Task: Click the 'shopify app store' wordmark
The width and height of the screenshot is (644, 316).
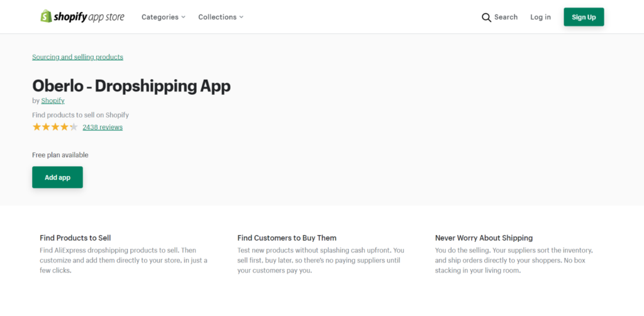Action: click(89, 17)
